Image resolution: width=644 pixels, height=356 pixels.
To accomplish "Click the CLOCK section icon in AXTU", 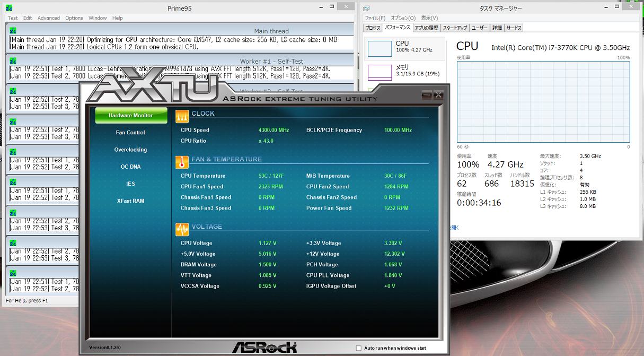I will [182, 116].
